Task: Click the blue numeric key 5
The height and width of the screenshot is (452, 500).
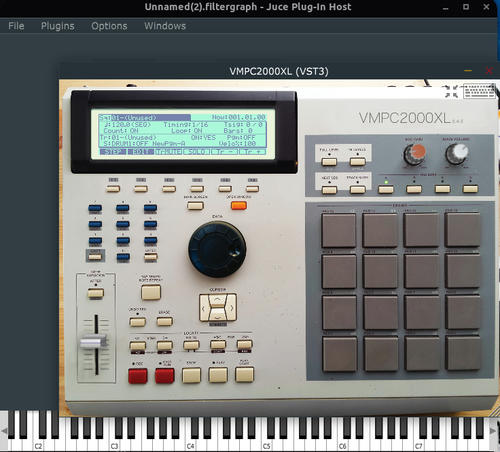Action: click(123, 224)
